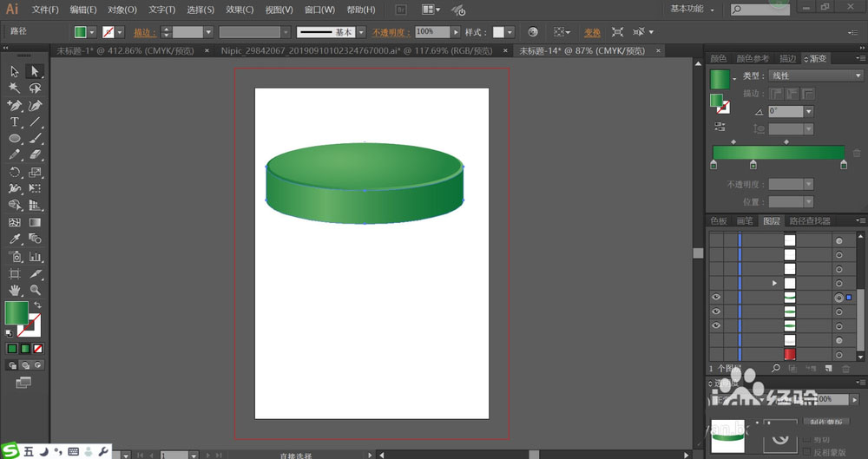Select the Lasso tool

point(35,88)
